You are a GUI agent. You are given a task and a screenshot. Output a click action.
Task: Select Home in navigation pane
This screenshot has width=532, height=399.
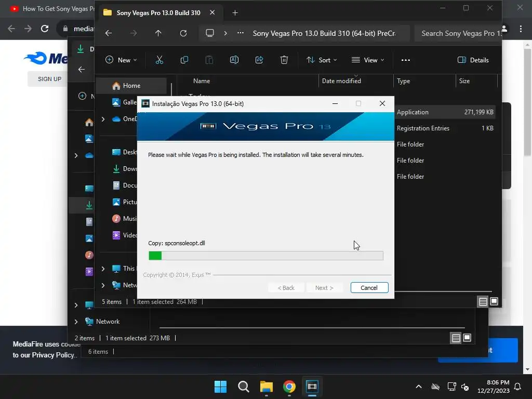point(131,86)
